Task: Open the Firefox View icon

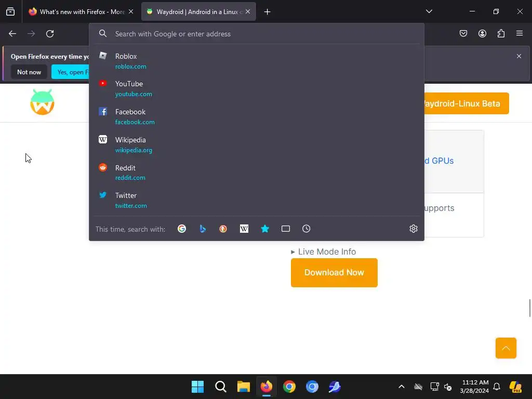Action: click(10, 11)
